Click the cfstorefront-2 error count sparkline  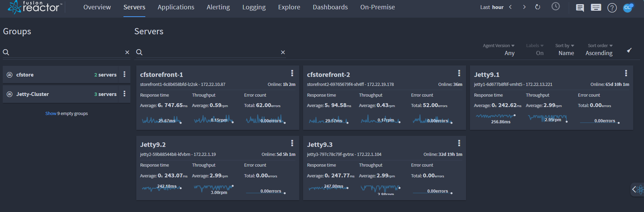click(433, 120)
